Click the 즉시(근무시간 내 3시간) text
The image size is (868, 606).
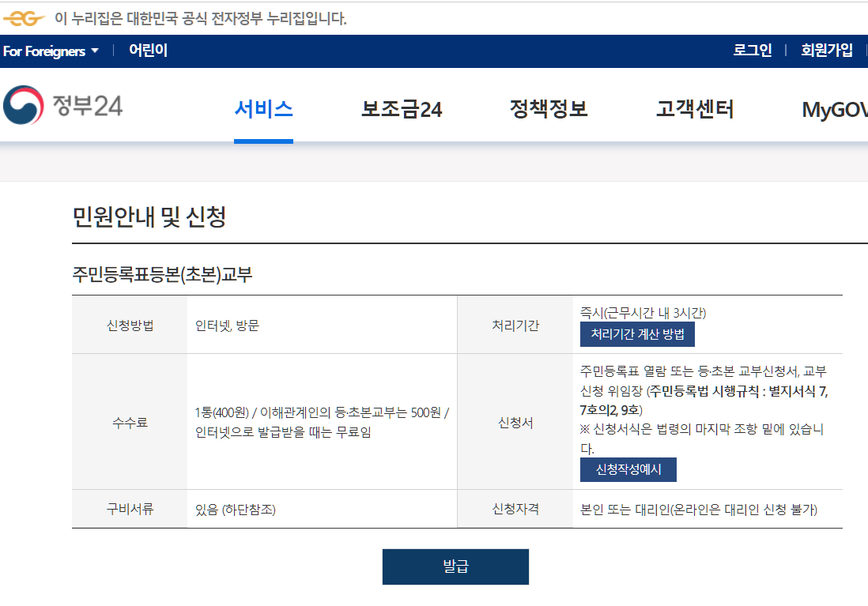click(x=643, y=313)
